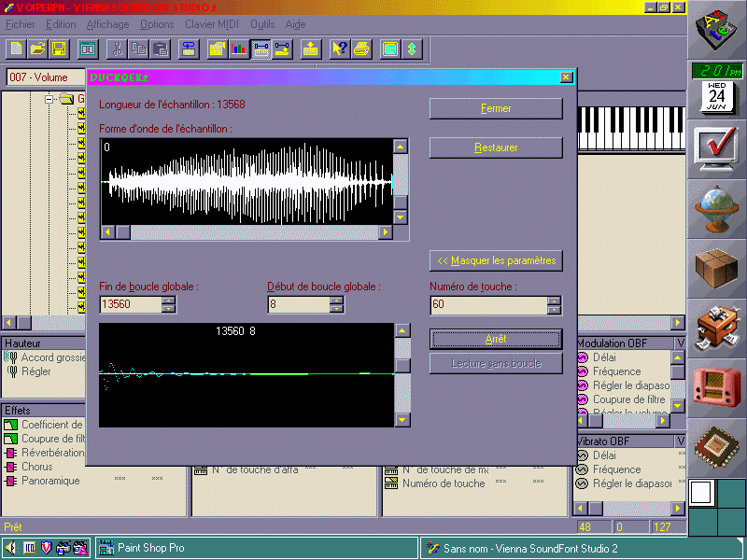Decrease the Numéro de touche value
Screen dimensions: 747x560
[554, 309]
